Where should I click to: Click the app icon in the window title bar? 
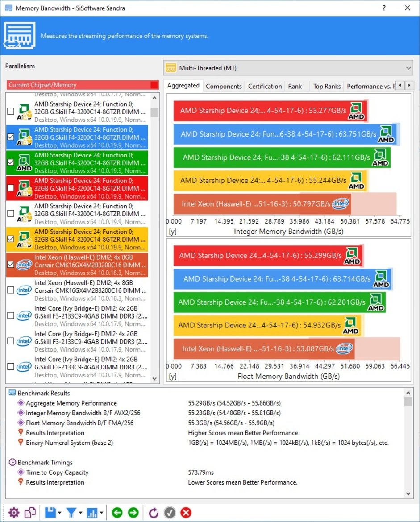(8, 8)
